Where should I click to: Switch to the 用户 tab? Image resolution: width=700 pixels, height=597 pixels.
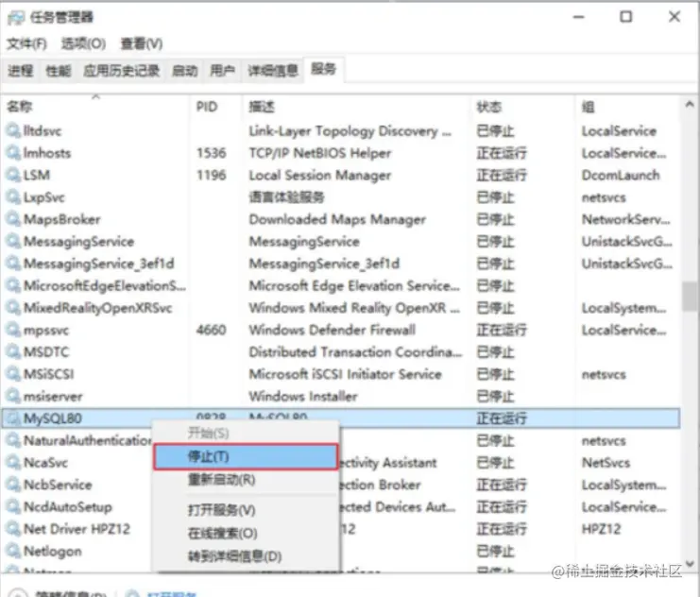pyautogui.click(x=222, y=70)
